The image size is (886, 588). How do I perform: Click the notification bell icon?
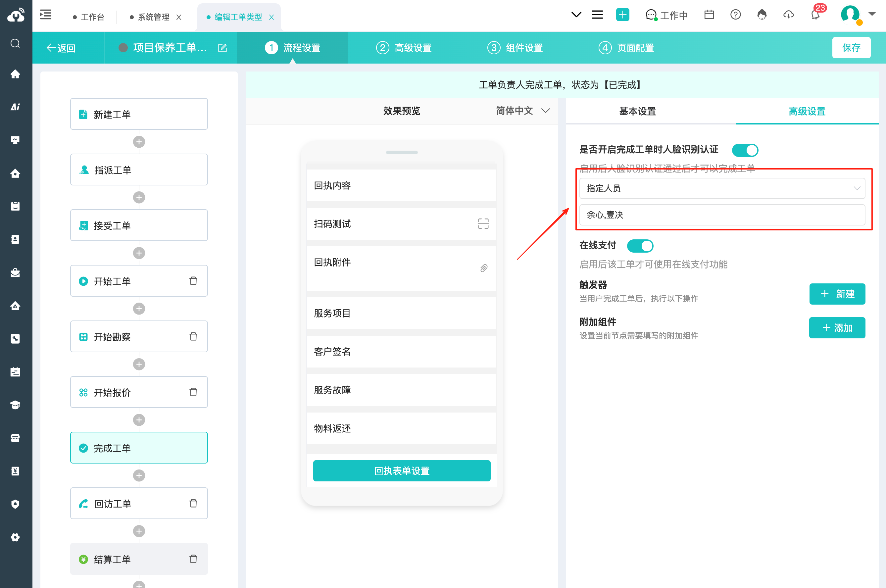coord(815,15)
